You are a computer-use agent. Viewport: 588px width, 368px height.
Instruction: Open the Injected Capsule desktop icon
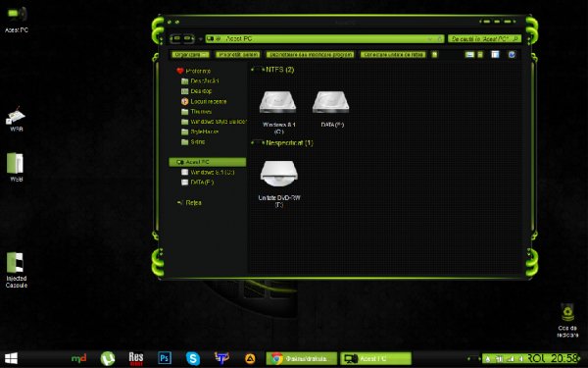click(x=16, y=270)
